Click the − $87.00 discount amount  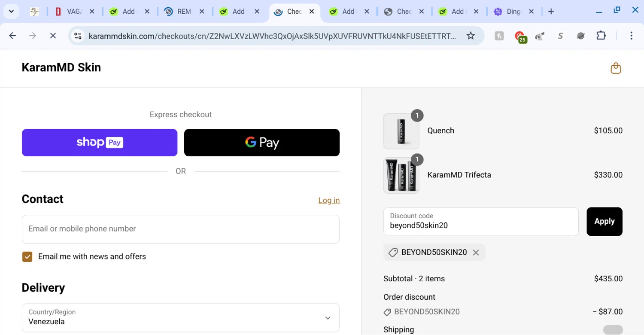(x=608, y=312)
